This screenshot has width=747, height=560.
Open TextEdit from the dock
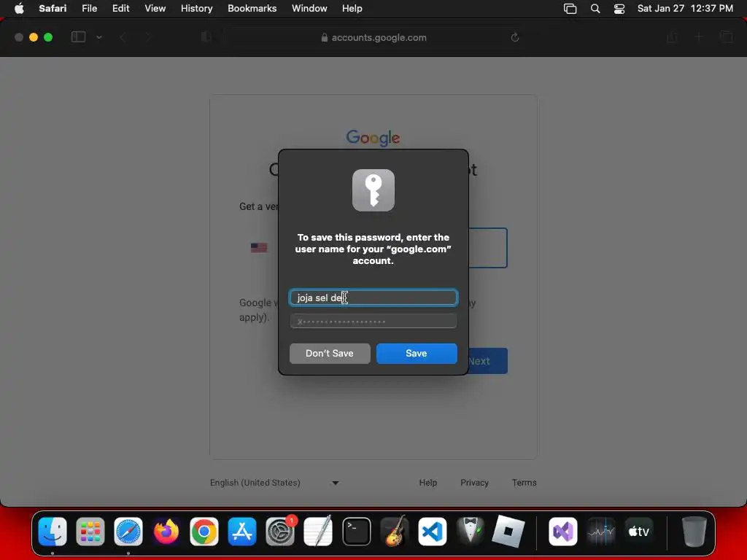click(x=318, y=531)
